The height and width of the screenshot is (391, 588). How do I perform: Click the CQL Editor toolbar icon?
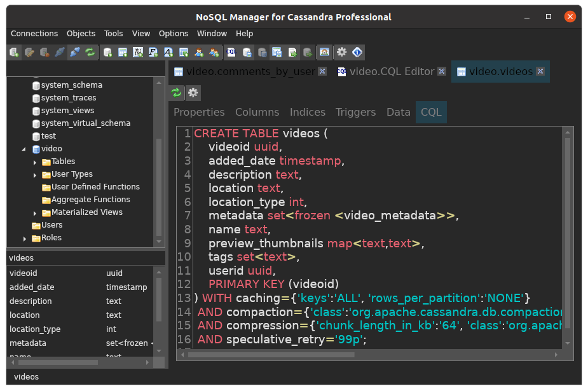[231, 52]
